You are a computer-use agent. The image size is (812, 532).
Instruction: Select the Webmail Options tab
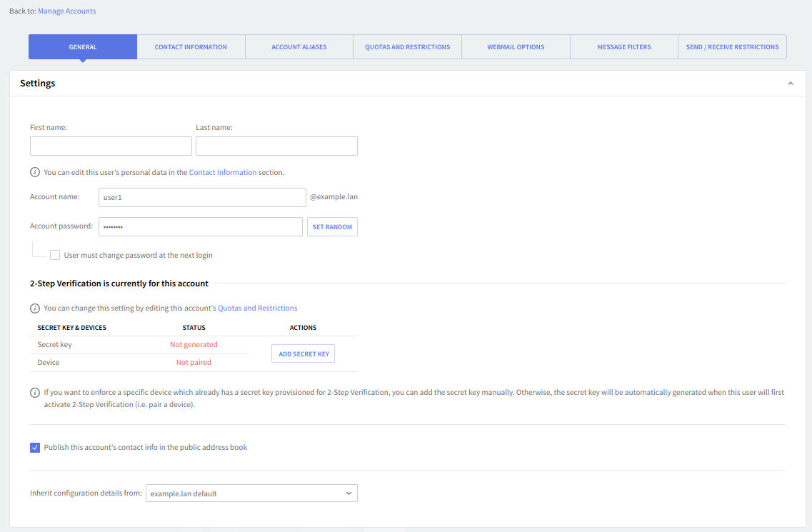[516, 47]
